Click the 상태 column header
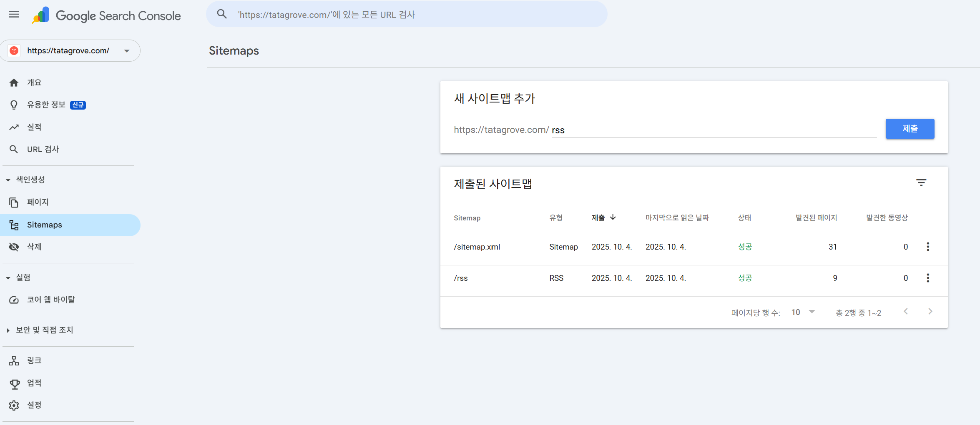Viewport: 980px width, 425px height. click(744, 217)
